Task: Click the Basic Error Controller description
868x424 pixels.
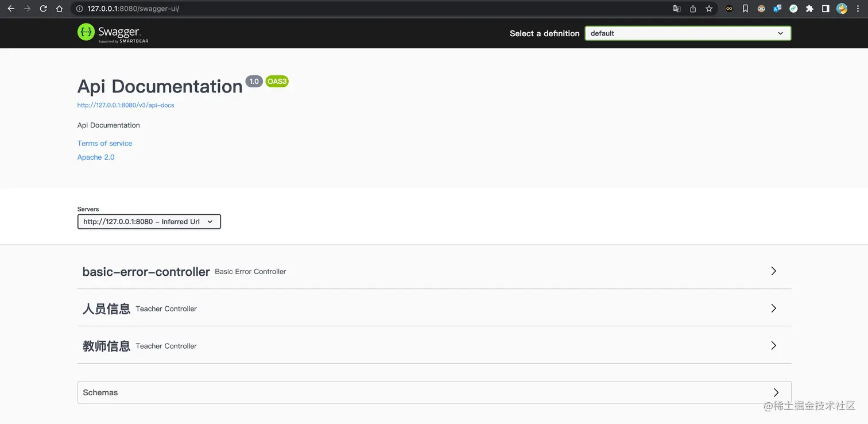Action: pyautogui.click(x=250, y=272)
